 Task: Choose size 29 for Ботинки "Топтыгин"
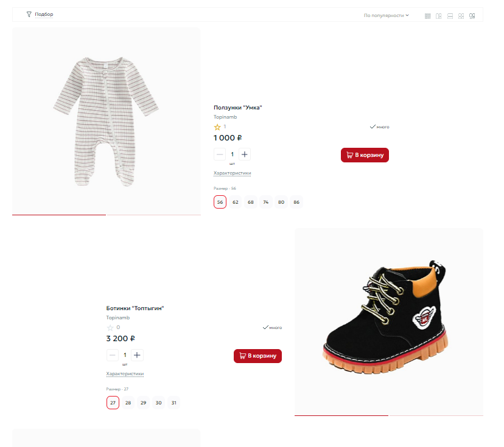[144, 403]
